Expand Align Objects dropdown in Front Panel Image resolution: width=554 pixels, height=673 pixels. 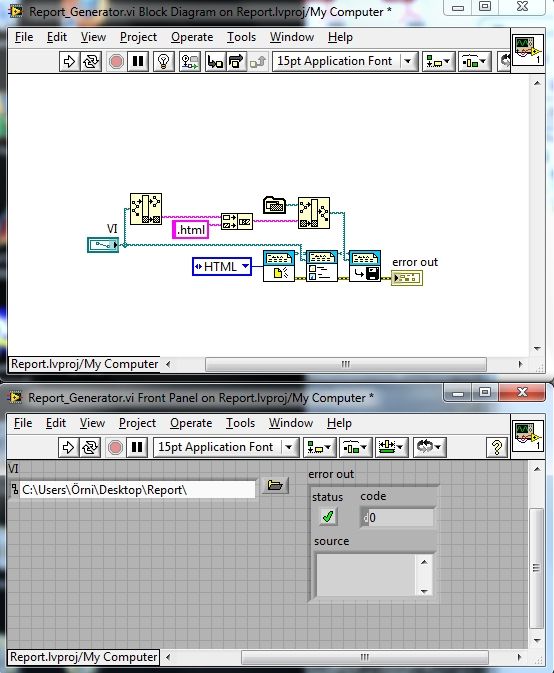tap(319, 447)
